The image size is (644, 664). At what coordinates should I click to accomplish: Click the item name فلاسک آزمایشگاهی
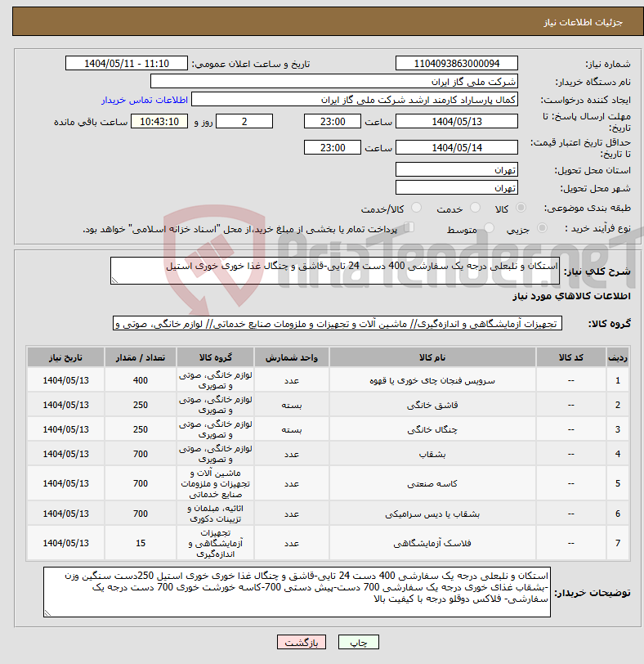point(432,543)
